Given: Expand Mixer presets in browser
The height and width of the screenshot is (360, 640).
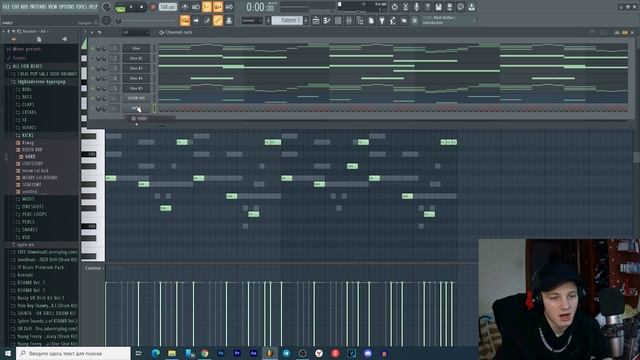Looking at the screenshot, I should click(27, 49).
